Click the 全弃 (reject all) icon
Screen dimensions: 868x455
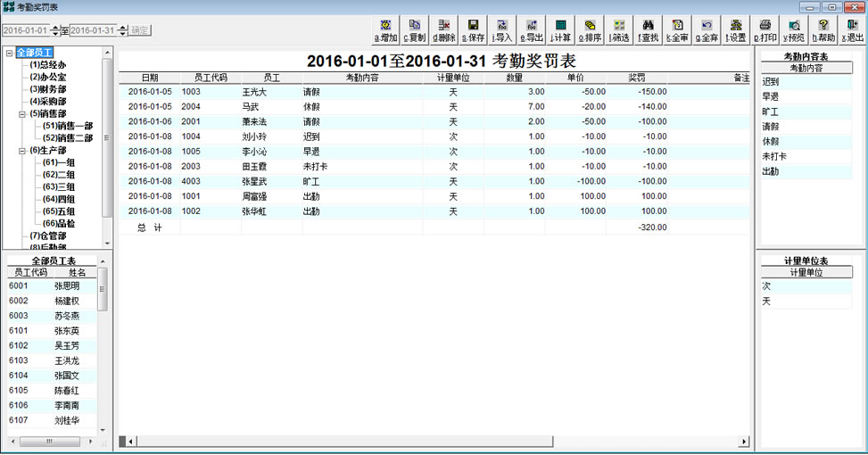pyautogui.click(x=707, y=30)
